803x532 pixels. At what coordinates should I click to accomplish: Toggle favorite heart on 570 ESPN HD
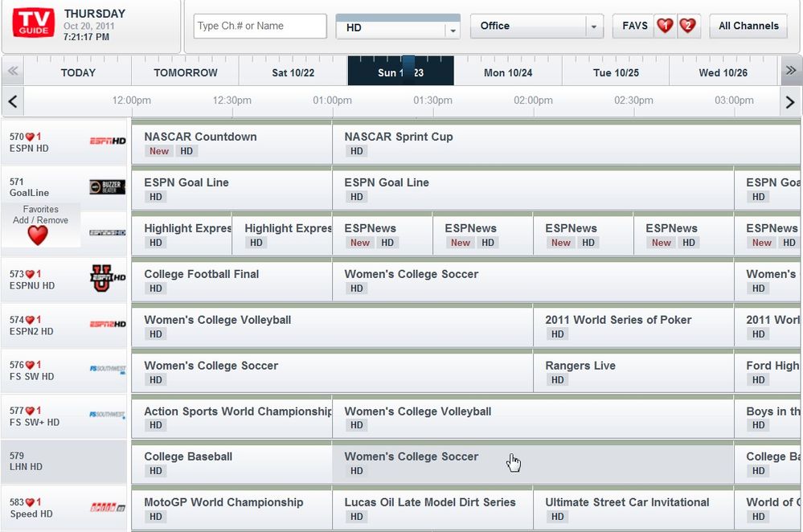click(30, 137)
